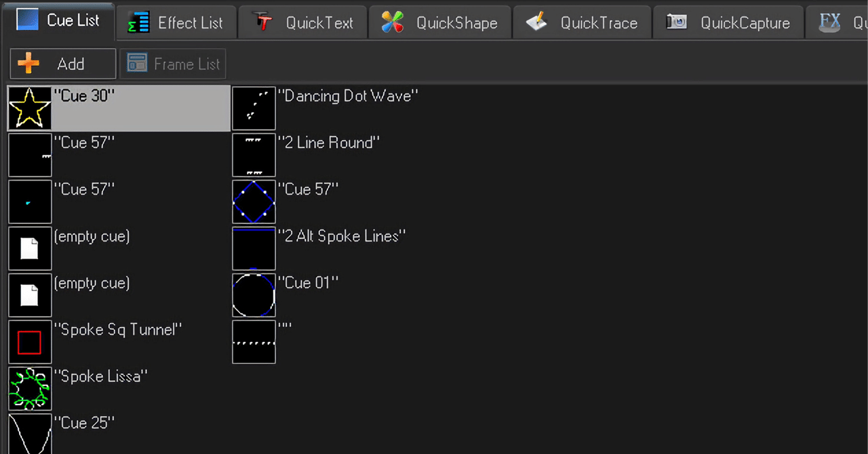Switch to the Cue List tab
Image resolution: width=868 pixels, height=454 pixels.
pos(60,20)
